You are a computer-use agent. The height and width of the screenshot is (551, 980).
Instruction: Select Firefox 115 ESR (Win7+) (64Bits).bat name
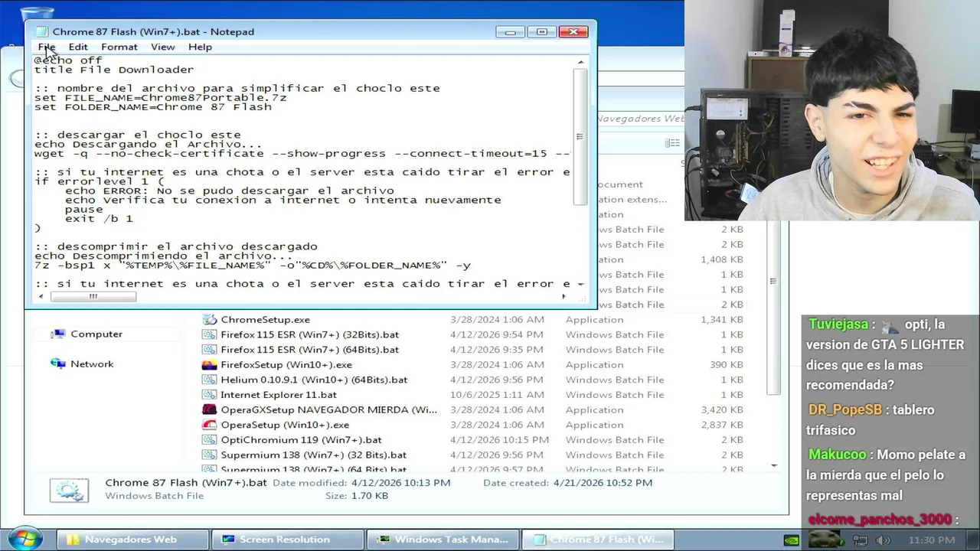(x=309, y=349)
